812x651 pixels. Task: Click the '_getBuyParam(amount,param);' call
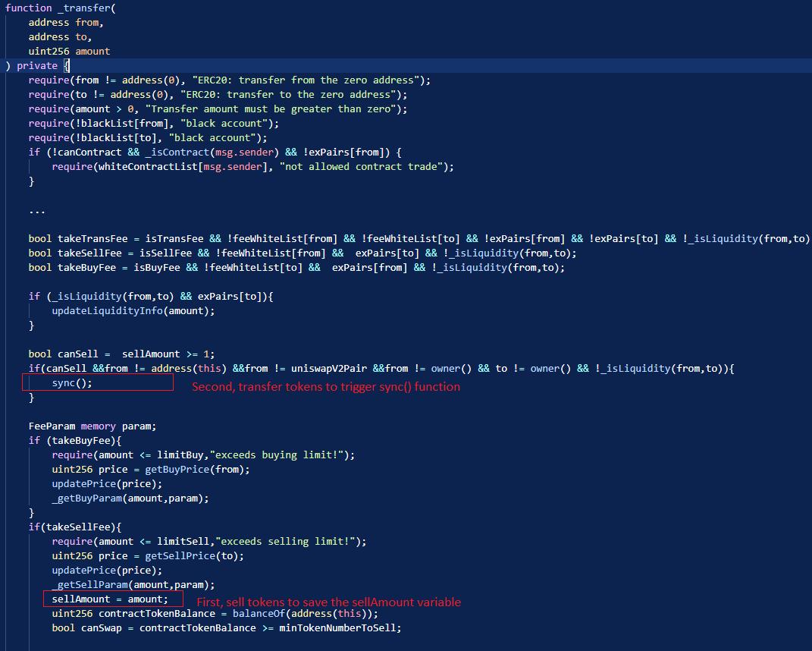130,498
